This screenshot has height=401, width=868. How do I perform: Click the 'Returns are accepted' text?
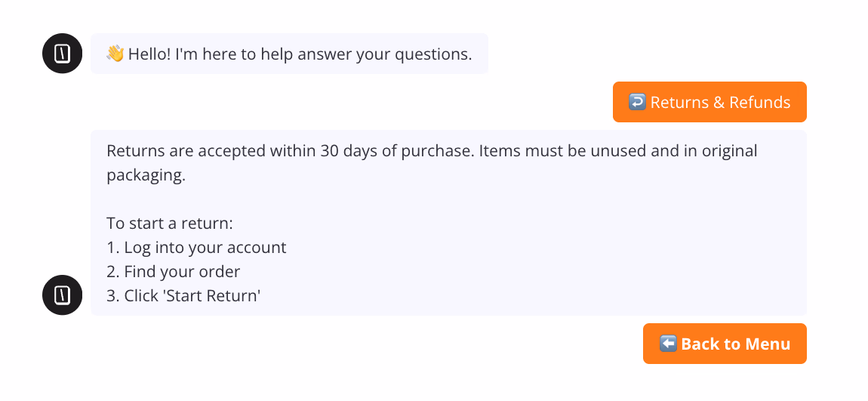[x=180, y=151]
